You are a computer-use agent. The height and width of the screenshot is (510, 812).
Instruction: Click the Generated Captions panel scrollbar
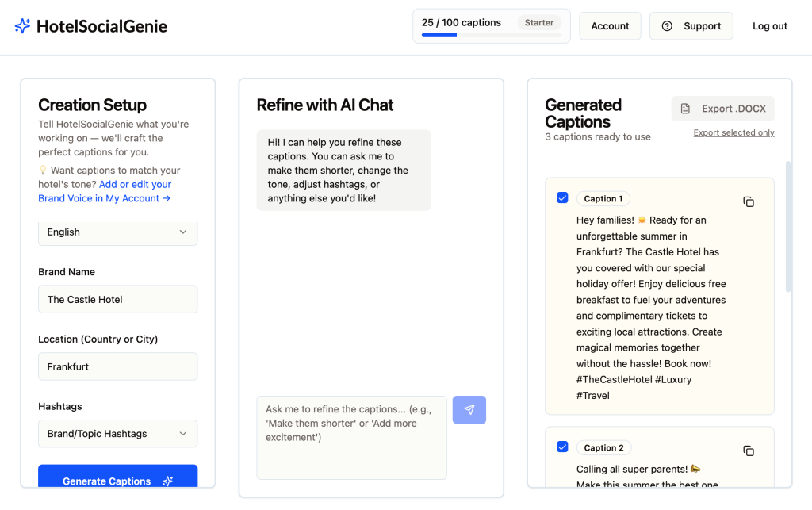[787, 226]
